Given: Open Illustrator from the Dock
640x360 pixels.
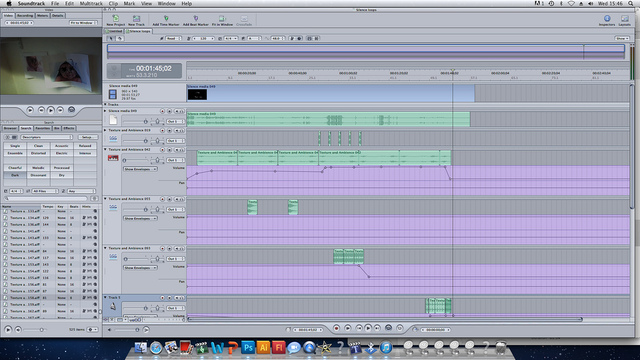Looking at the screenshot, I should [x=263, y=347].
